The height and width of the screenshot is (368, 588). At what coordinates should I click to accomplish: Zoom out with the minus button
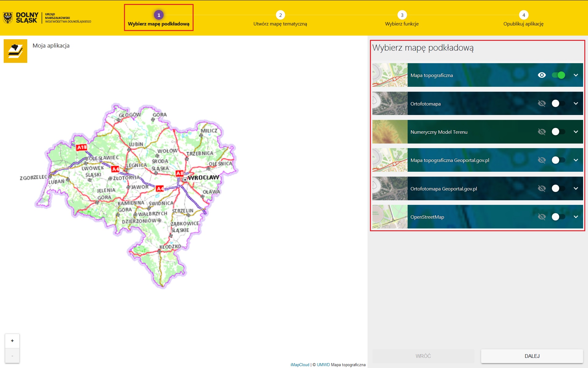point(12,356)
